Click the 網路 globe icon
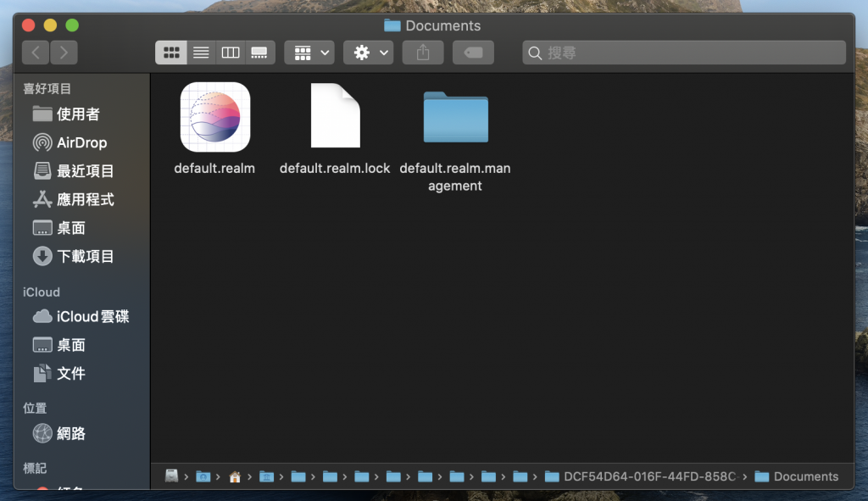This screenshot has width=868, height=501. coord(42,433)
